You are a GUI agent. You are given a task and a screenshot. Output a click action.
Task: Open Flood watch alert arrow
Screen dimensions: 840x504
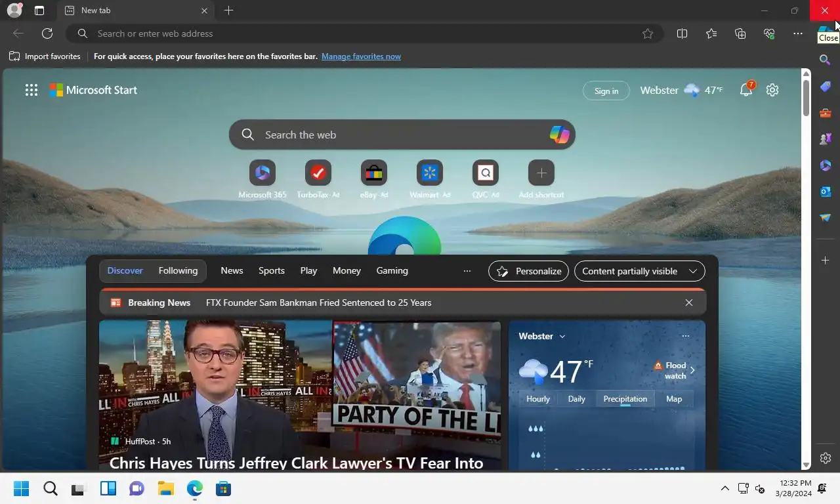692,371
